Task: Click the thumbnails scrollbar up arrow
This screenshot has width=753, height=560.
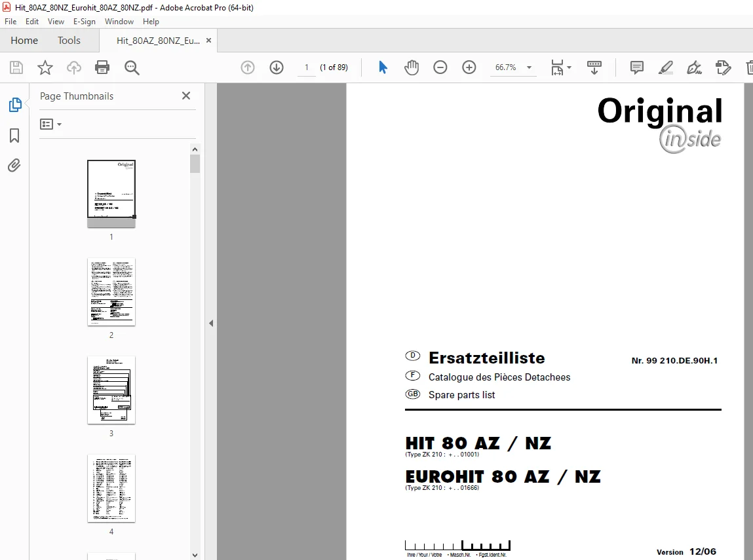Action: 195,149
